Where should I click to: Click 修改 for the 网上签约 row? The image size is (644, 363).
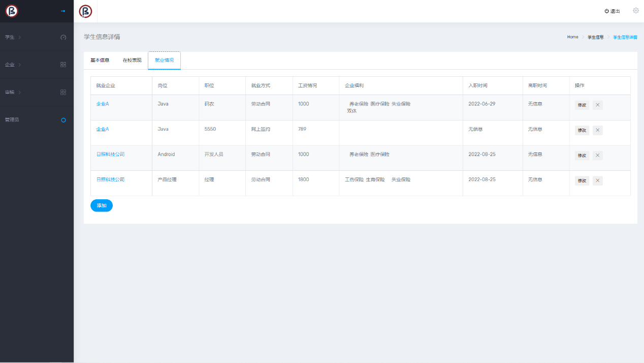582,130
